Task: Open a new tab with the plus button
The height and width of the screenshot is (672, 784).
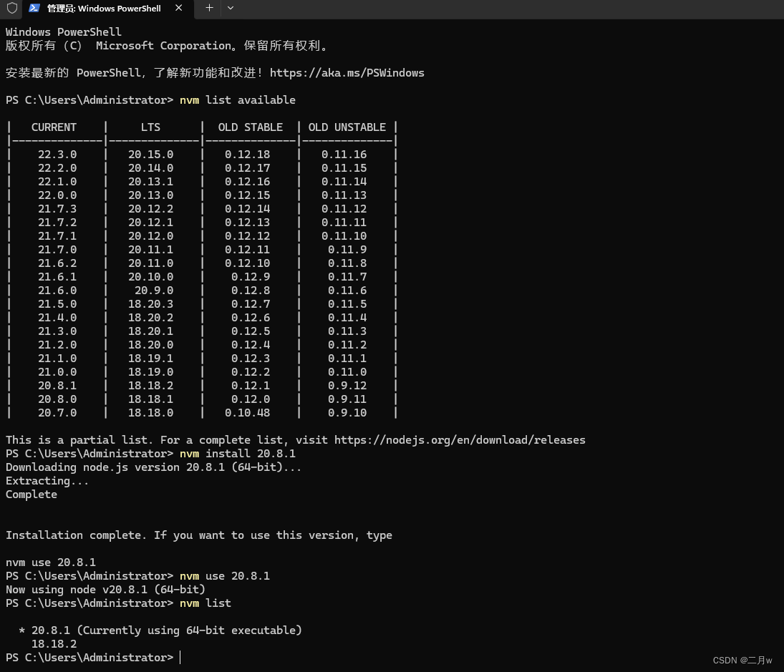Action: [x=210, y=8]
